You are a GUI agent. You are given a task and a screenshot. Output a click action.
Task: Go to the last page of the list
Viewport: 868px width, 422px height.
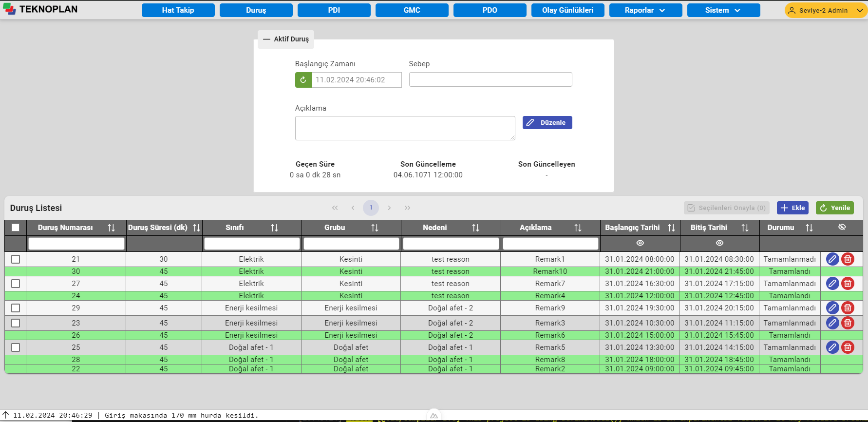[407, 208]
